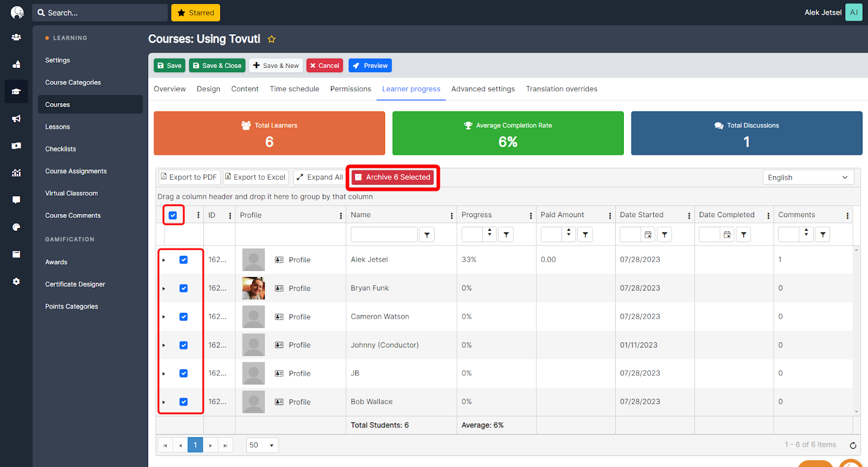Image resolution: width=868 pixels, height=467 pixels.
Task: Open Course Assignments in the sidebar
Action: pos(76,171)
